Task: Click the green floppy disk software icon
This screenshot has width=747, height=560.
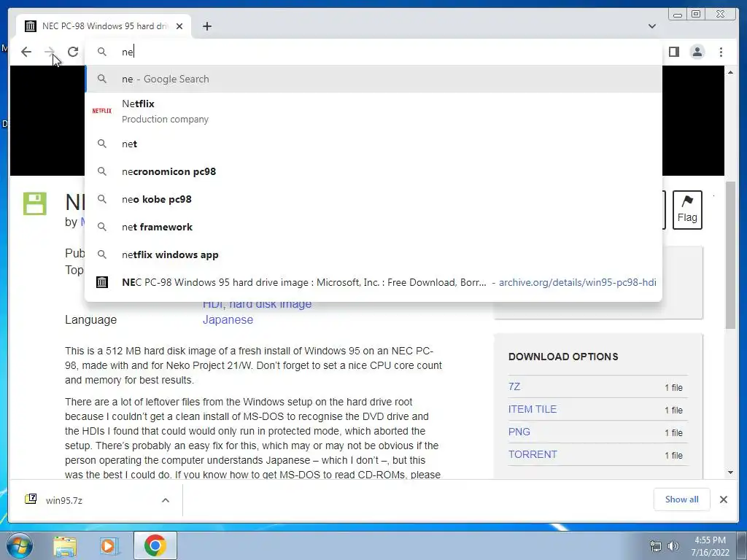Action: [x=35, y=203]
